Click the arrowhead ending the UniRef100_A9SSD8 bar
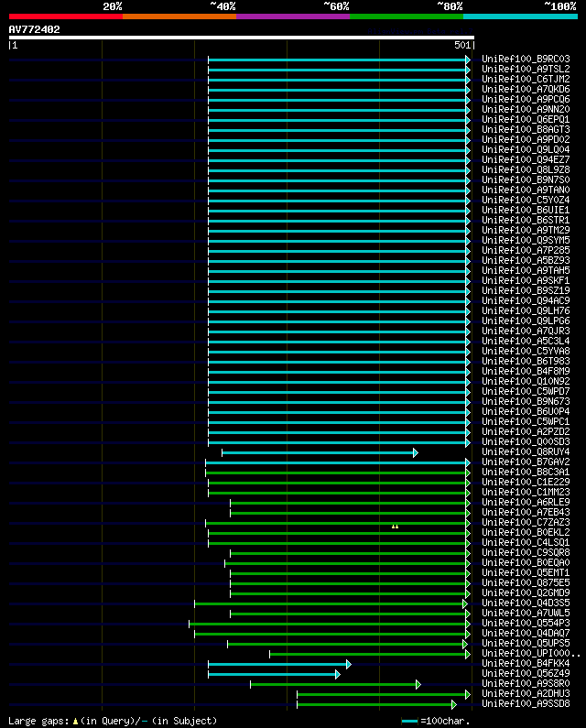This screenshot has height=728, width=586. pos(454,705)
